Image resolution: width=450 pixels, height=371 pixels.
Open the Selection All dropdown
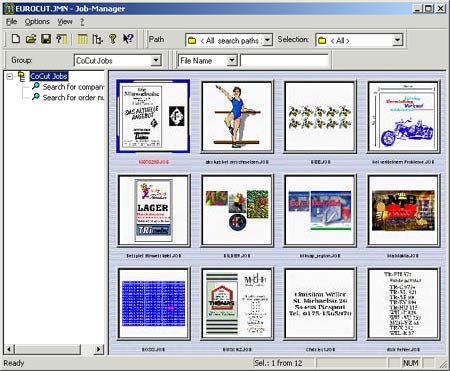397,40
